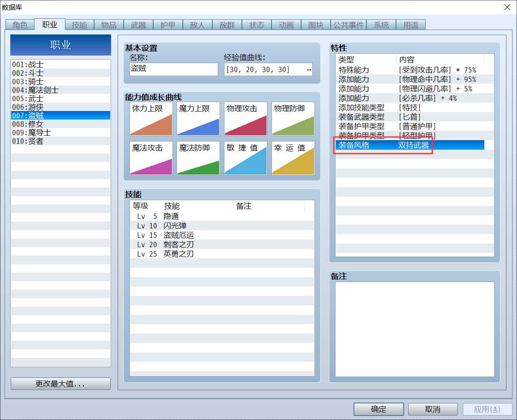
Task: Select class 003:骑士 in the list
Action: click(x=60, y=81)
